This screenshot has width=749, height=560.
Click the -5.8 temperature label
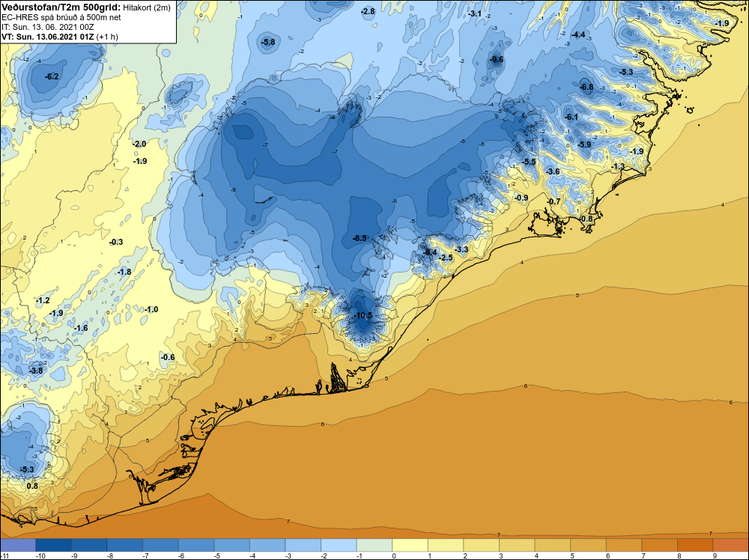click(x=268, y=42)
